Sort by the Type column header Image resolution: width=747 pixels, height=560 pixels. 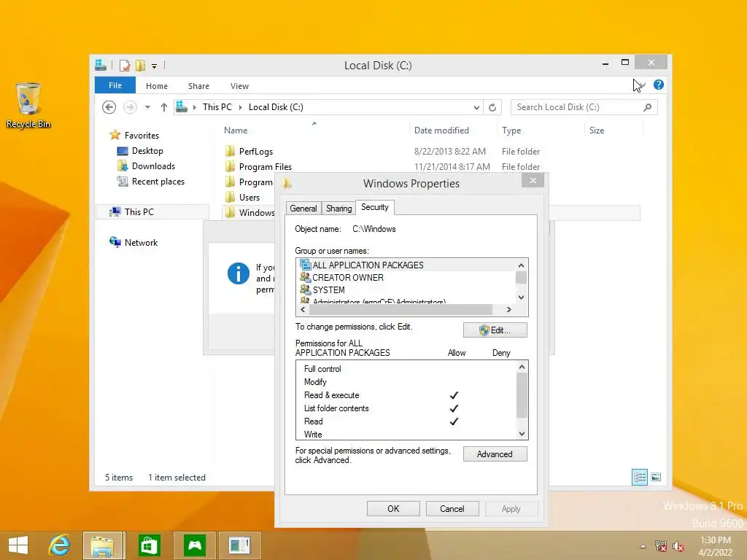(511, 131)
